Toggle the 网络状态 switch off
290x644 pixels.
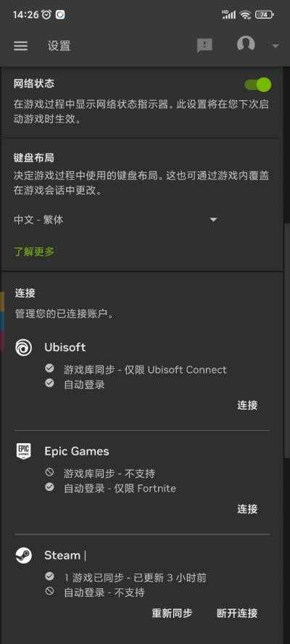[258, 85]
